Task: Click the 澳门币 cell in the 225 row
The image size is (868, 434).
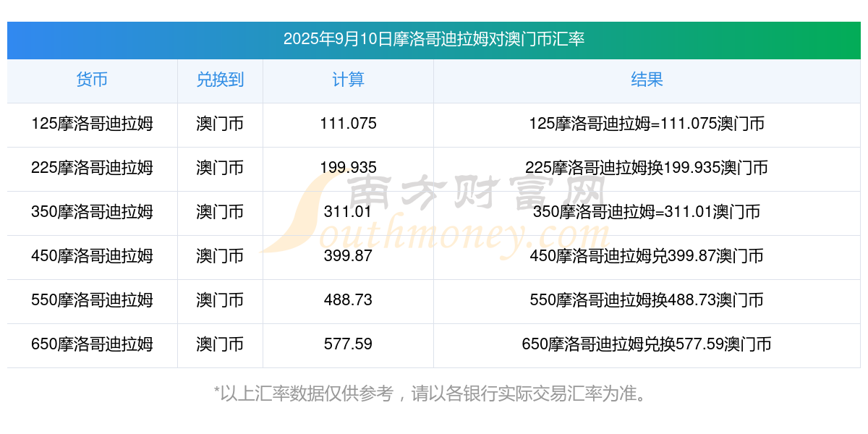Action: click(x=220, y=168)
